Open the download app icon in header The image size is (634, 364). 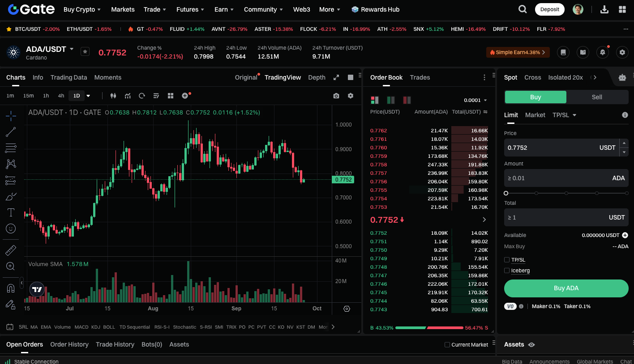pos(604,9)
